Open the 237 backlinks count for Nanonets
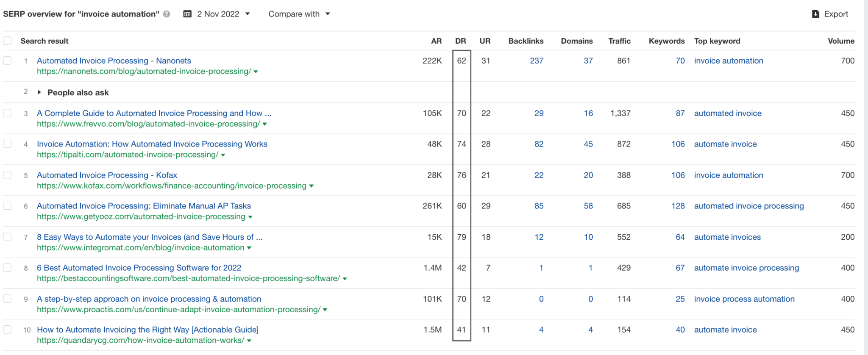Viewport: 868px width, 355px height. coord(537,61)
